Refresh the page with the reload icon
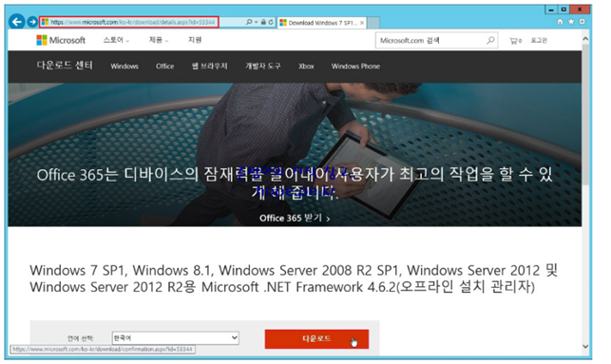This screenshot has width=611, height=364. tap(271, 22)
